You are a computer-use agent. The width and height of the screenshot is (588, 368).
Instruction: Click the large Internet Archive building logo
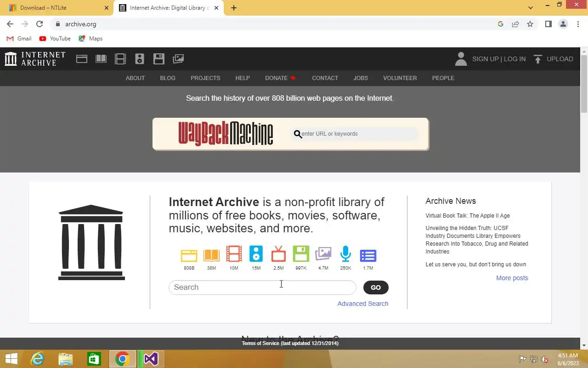coord(91,242)
